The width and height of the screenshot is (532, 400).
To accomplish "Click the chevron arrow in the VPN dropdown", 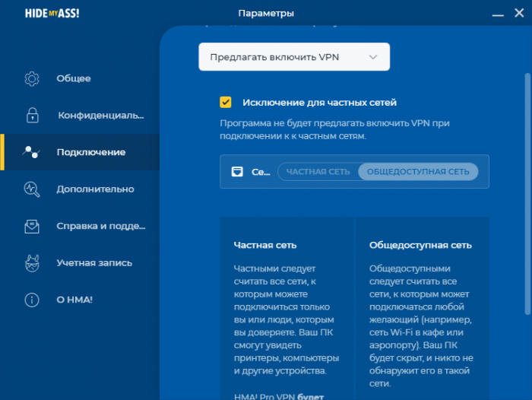I will tap(373, 57).
